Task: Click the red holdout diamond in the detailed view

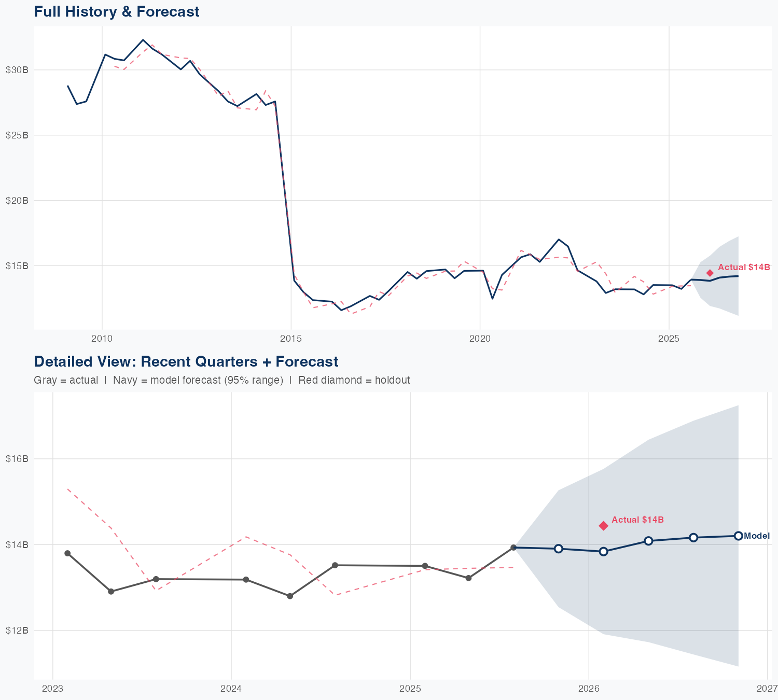Action: click(x=603, y=526)
